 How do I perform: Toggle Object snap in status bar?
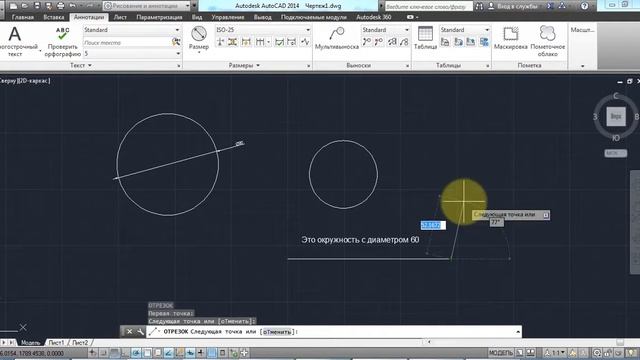[x=147, y=353]
